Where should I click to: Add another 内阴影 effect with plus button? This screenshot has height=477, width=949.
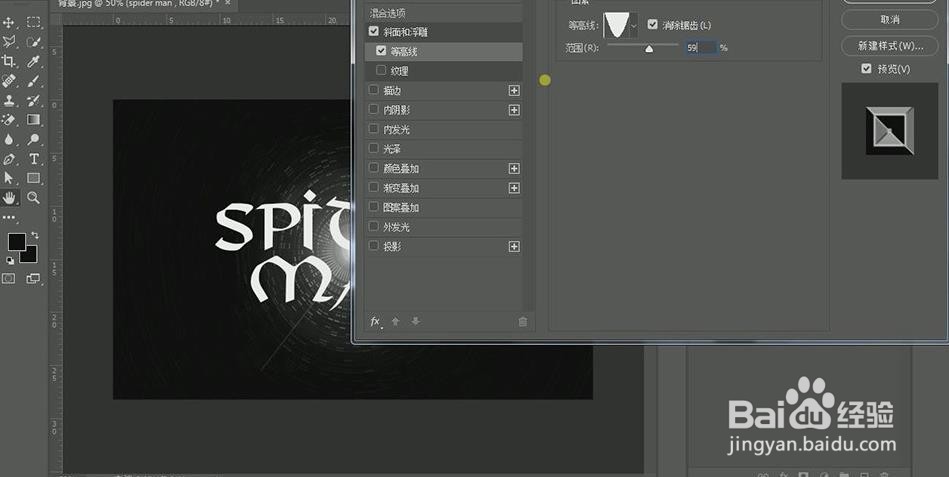(514, 110)
